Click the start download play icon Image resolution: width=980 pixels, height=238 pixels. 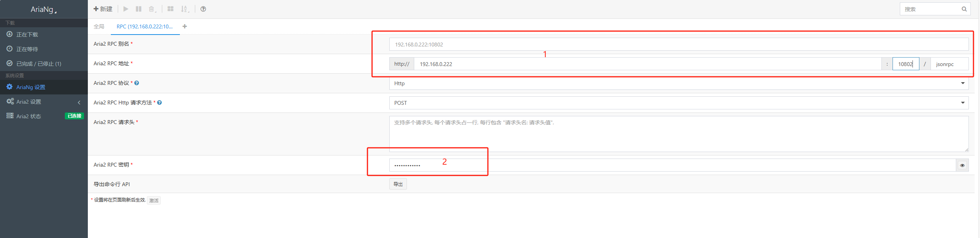(126, 9)
